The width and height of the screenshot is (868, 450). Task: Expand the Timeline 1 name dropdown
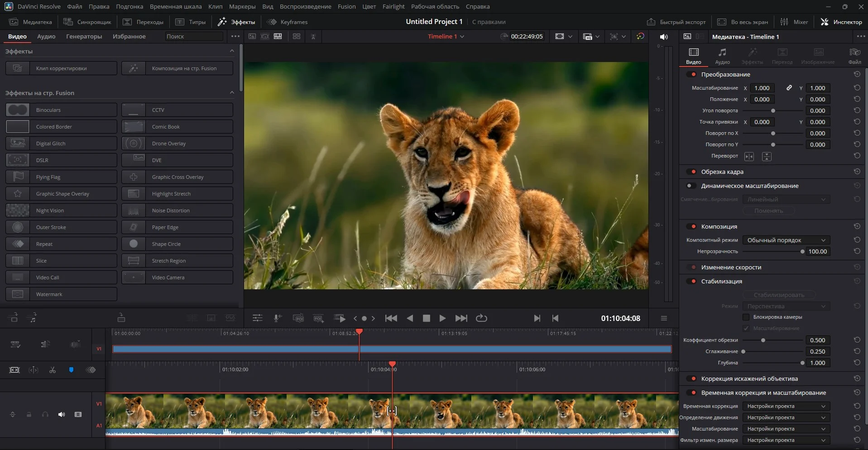point(462,37)
